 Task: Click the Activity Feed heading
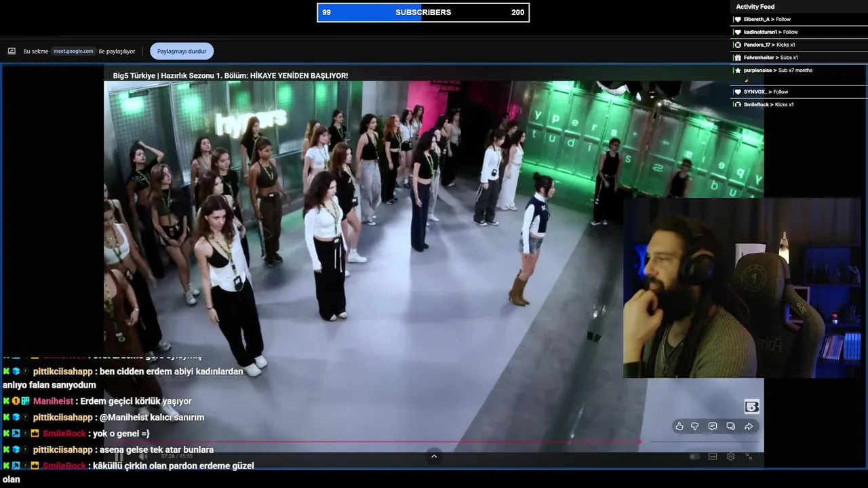[755, 7]
